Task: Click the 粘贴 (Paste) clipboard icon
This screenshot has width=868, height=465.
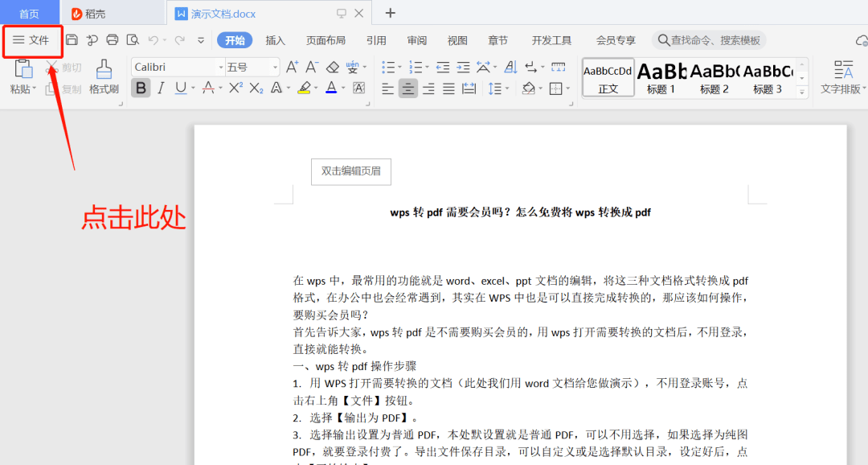Action: pyautogui.click(x=23, y=70)
